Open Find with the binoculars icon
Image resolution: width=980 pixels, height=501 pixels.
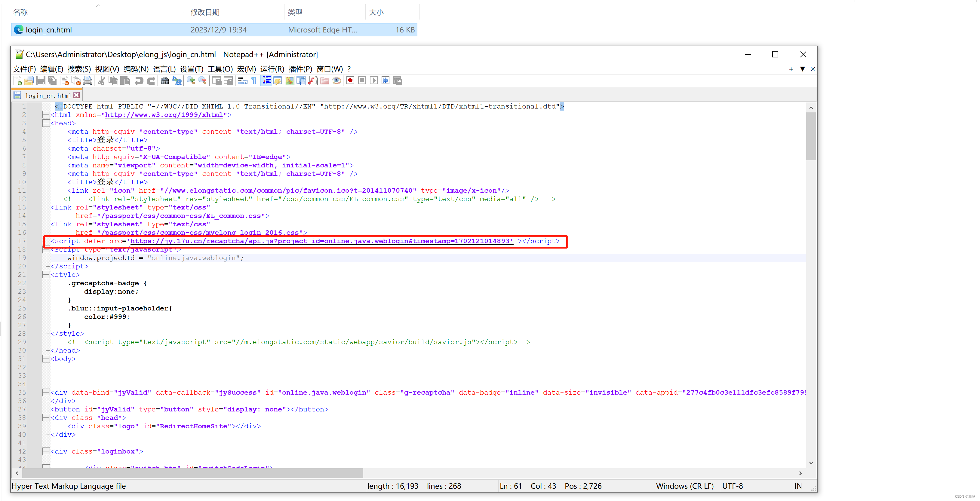coord(165,81)
